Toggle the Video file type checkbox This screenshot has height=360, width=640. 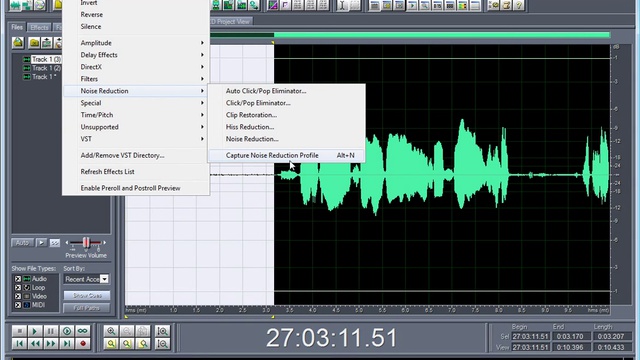point(18,296)
